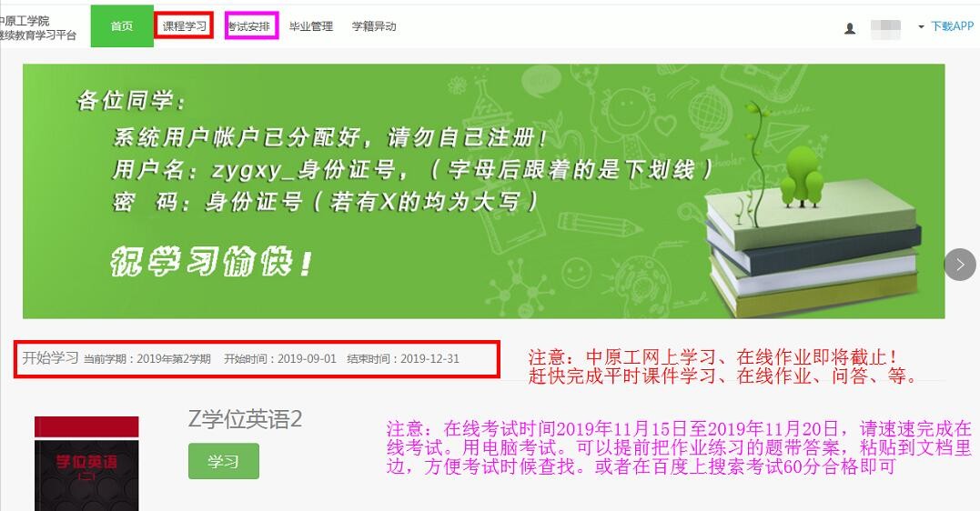Click the 结束时间 2019-12-31 text
This screenshot has height=511, width=980.
[403, 359]
